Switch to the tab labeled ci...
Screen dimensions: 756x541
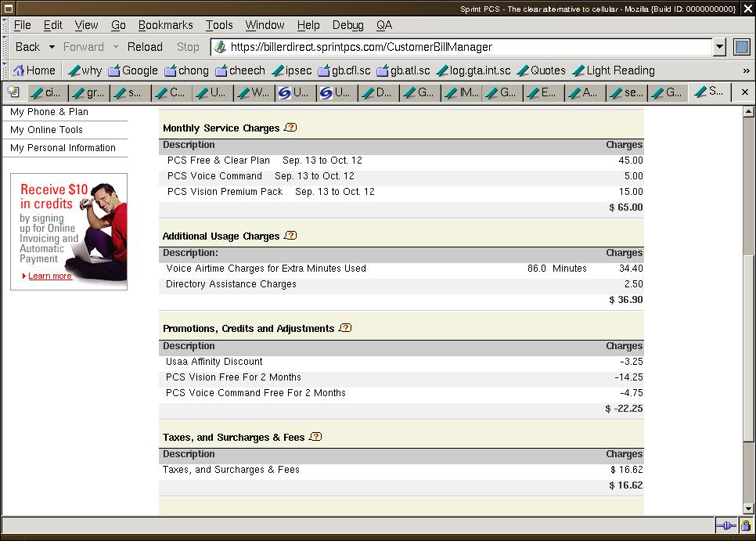pos(47,92)
